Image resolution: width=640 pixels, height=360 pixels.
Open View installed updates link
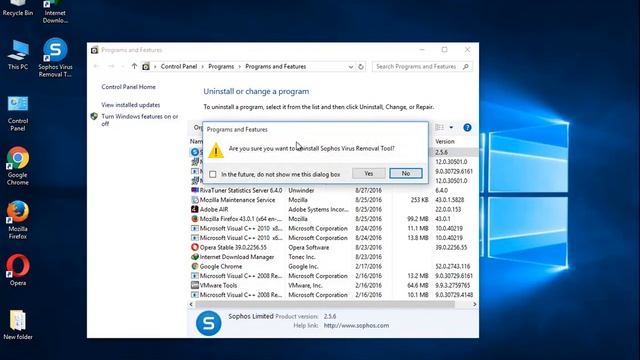[x=131, y=105]
